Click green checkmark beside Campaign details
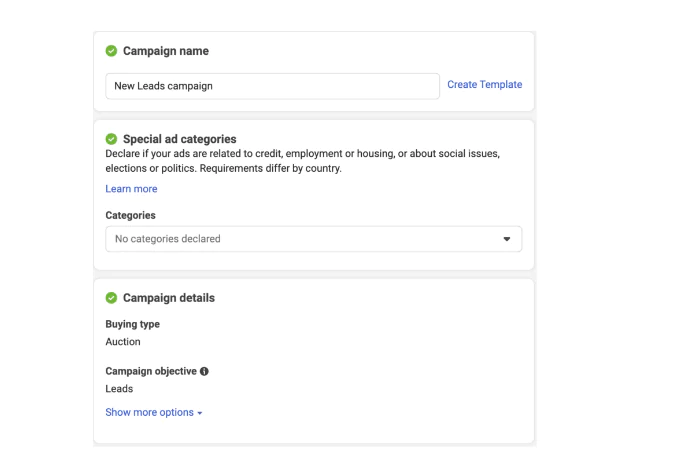The height and width of the screenshot is (464, 696). pyautogui.click(x=111, y=298)
